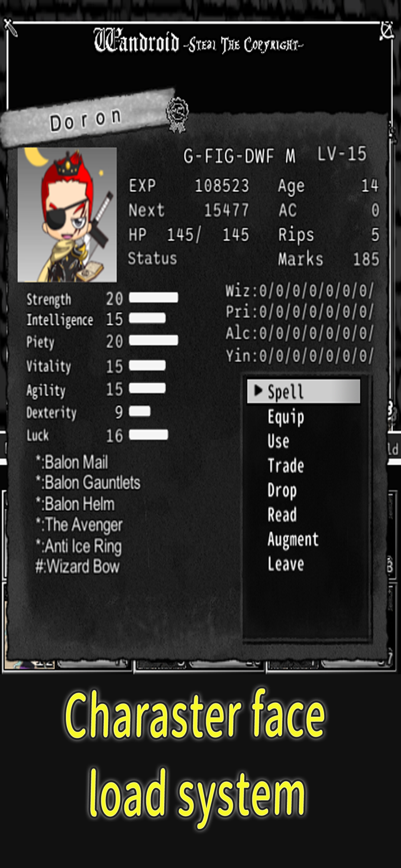The image size is (401, 868).
Task: Select Doron's character portrait
Action: coord(67,215)
